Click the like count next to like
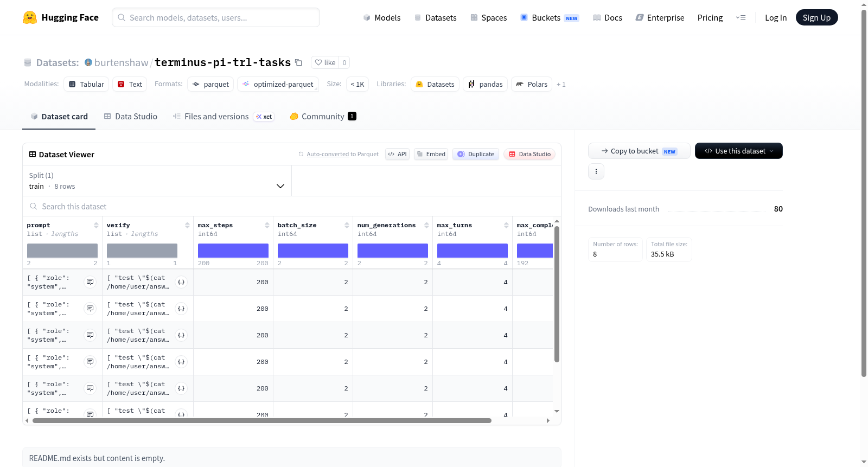The image size is (868, 467). [x=344, y=62]
